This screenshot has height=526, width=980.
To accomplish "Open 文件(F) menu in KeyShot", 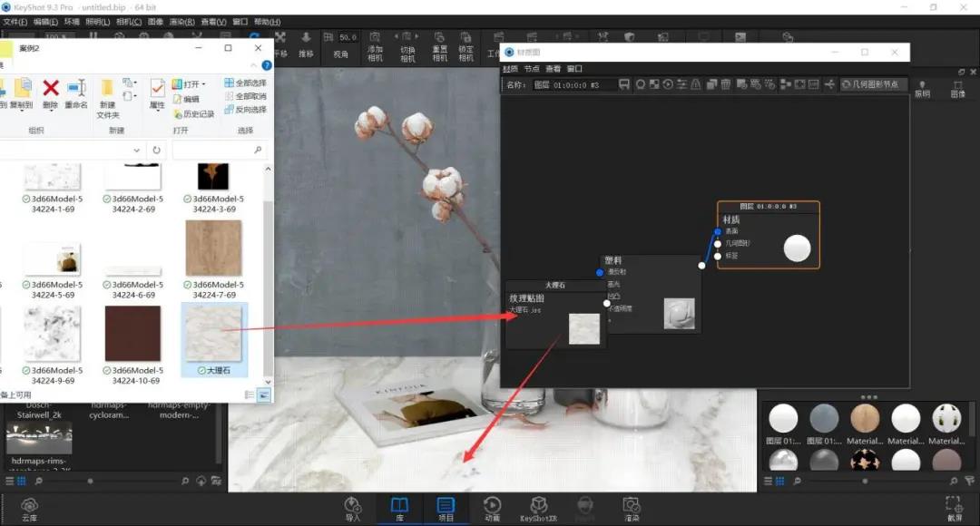I will (x=15, y=22).
